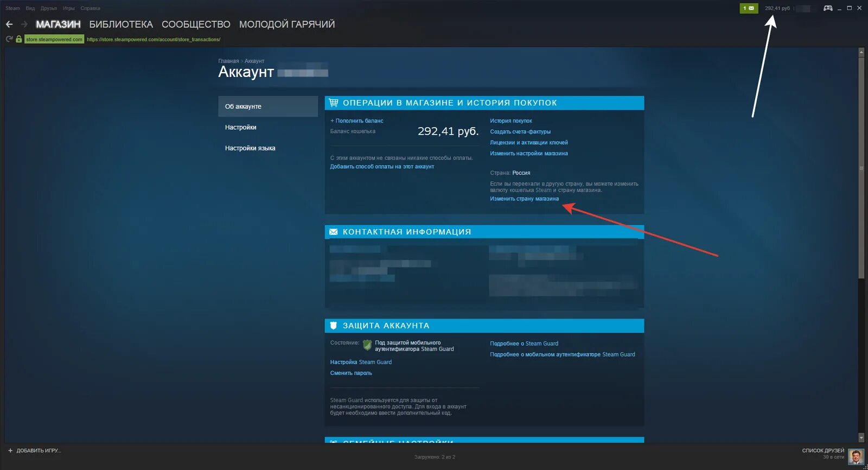This screenshot has height=470, width=868.
Task: Switch to the СООБЩЕСТВО tab
Action: pyautogui.click(x=196, y=24)
